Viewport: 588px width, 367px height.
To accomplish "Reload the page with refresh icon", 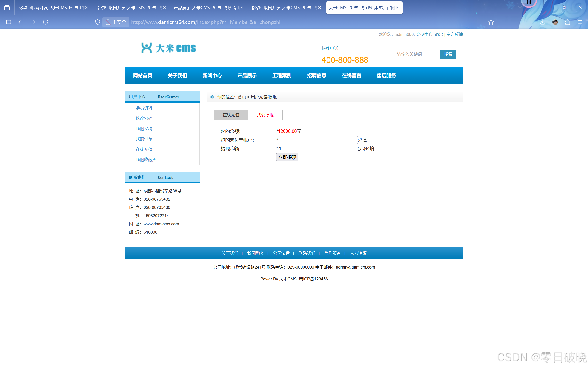I will click(x=45, y=22).
